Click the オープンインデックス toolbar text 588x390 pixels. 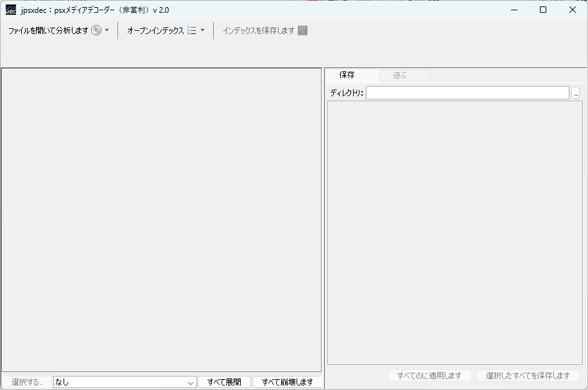(155, 30)
